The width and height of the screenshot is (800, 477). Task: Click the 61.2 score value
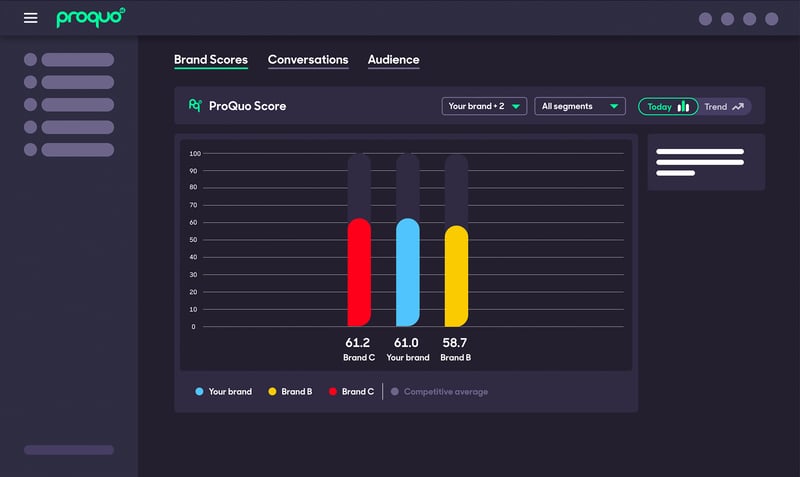pos(358,342)
